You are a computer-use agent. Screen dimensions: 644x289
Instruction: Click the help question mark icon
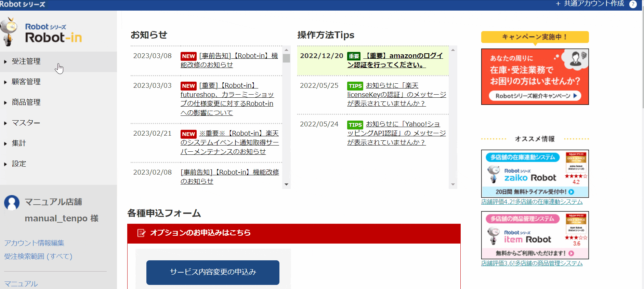633,4
